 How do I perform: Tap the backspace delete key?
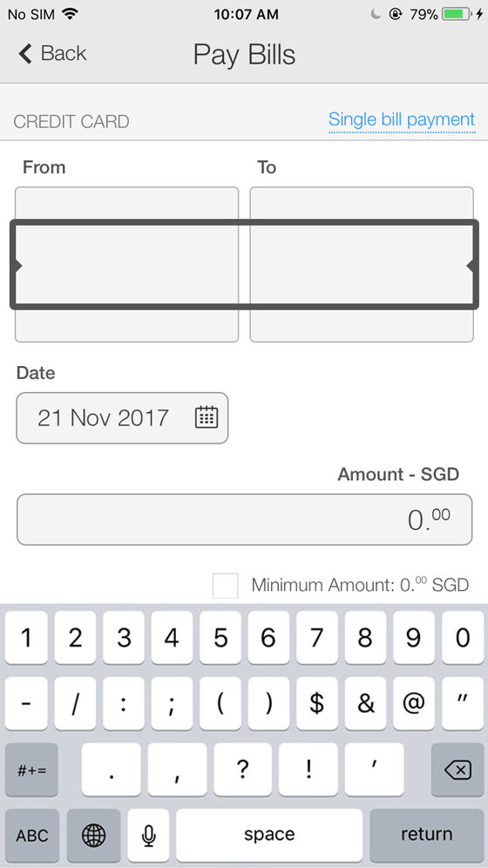tap(457, 770)
